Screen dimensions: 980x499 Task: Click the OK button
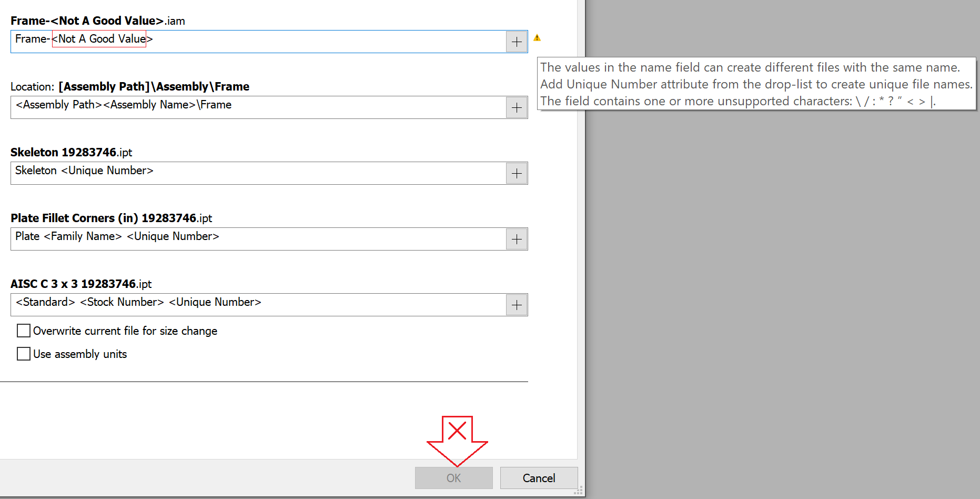(x=453, y=478)
